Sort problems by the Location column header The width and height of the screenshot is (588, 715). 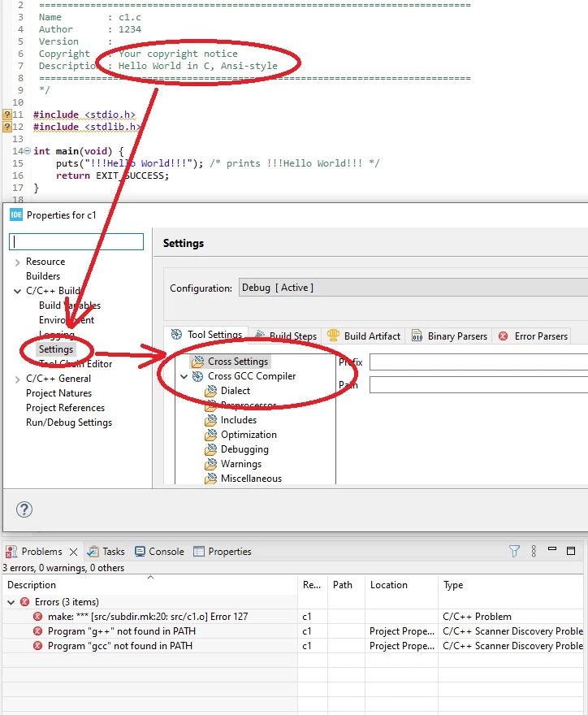click(x=401, y=584)
